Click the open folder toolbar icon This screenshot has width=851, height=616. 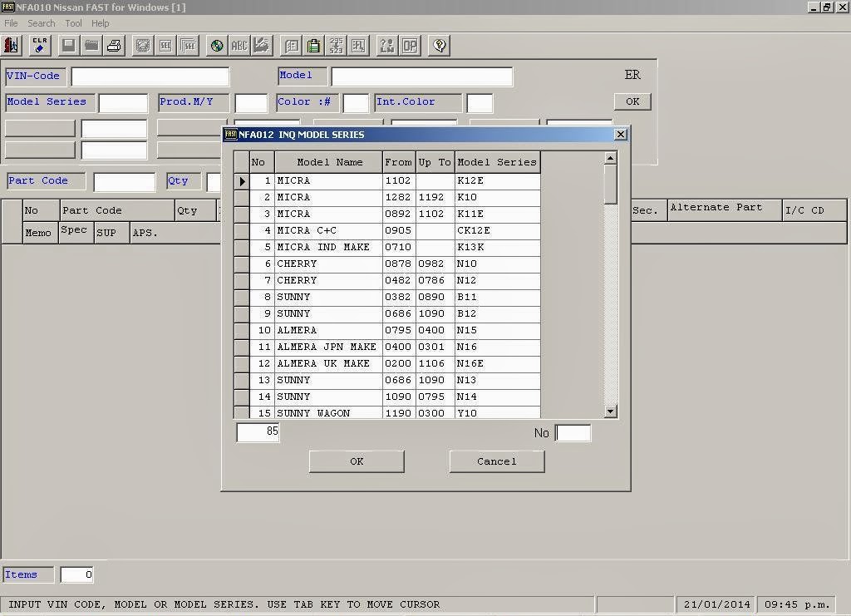pyautogui.click(x=91, y=46)
